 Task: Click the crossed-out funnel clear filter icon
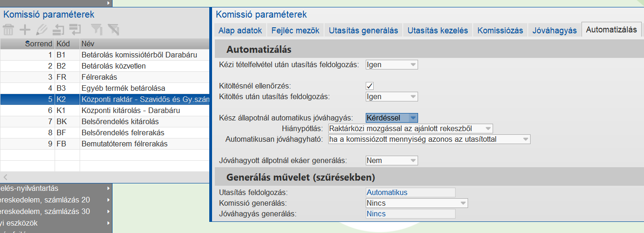click(113, 30)
